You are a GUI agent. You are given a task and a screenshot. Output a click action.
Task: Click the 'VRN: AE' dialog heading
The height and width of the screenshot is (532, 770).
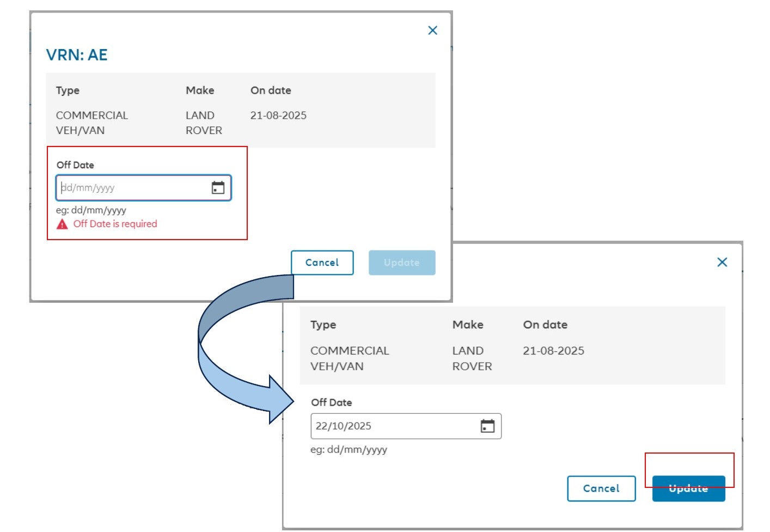(77, 55)
